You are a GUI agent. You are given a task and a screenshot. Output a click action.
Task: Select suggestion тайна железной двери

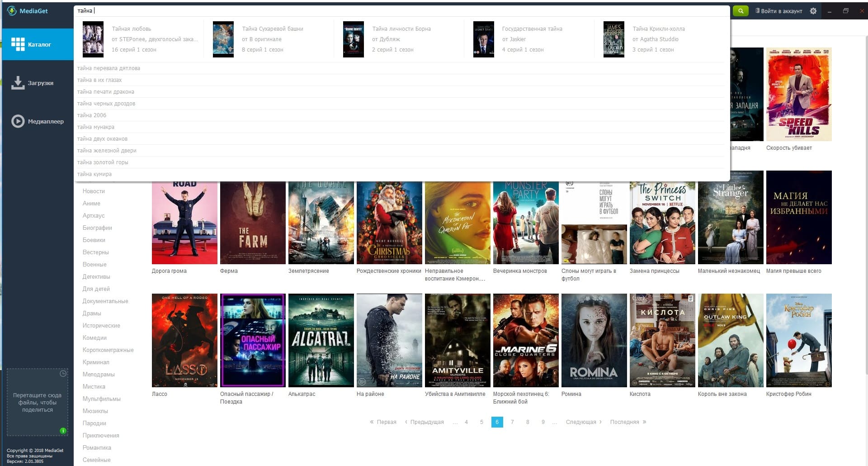(401, 151)
